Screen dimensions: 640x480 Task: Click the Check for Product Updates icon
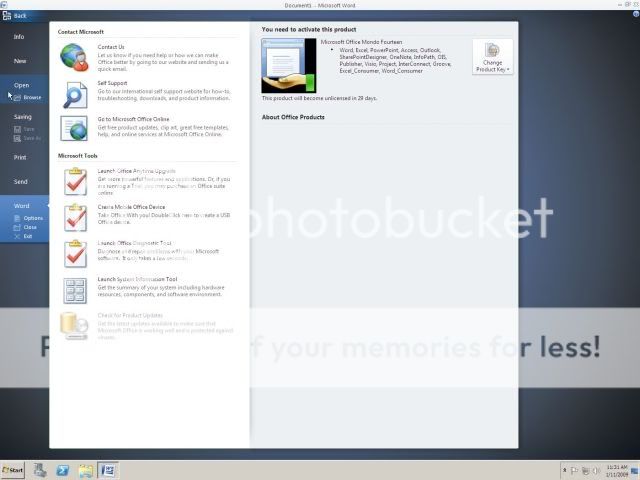click(74, 326)
